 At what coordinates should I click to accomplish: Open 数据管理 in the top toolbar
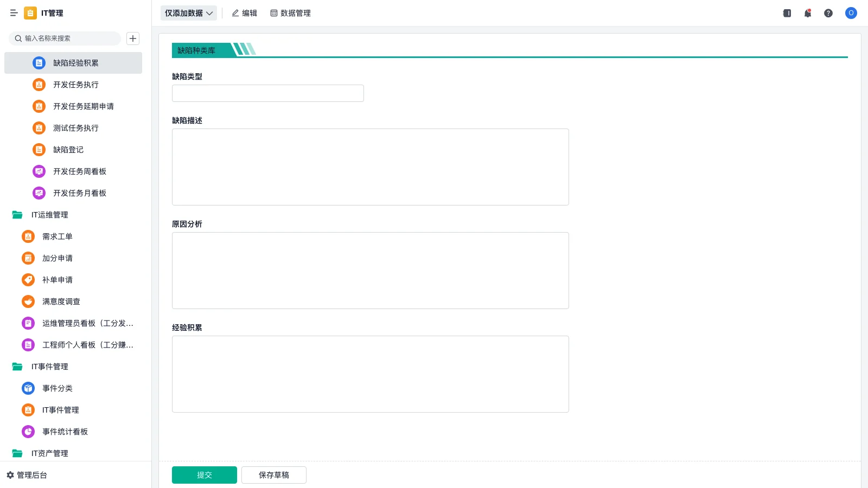pos(291,13)
